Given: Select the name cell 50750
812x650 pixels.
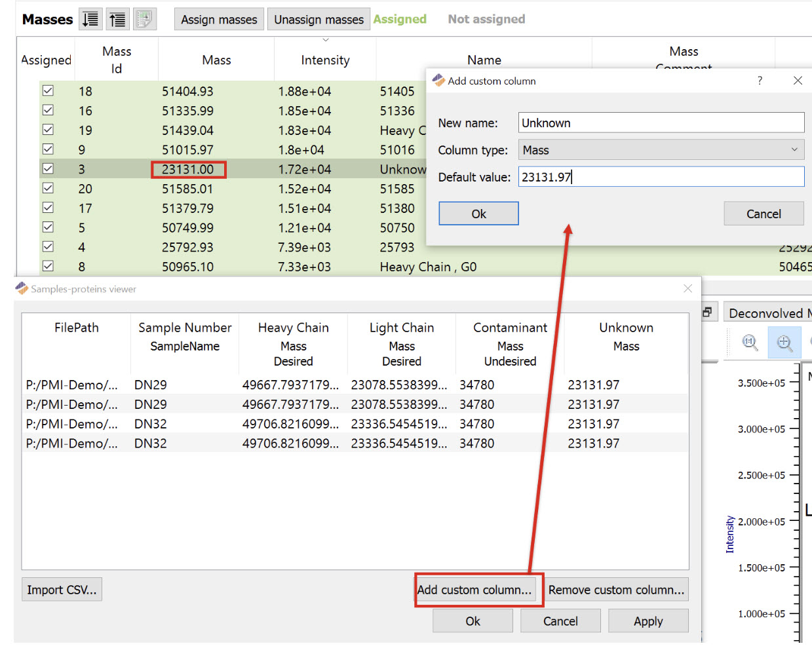Looking at the screenshot, I should point(397,227).
